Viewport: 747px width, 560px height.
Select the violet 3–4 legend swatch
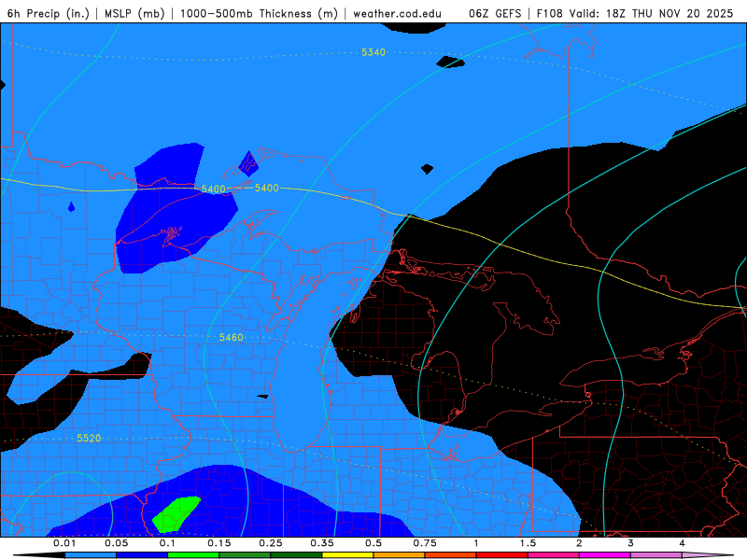pyautogui.click(x=656, y=555)
